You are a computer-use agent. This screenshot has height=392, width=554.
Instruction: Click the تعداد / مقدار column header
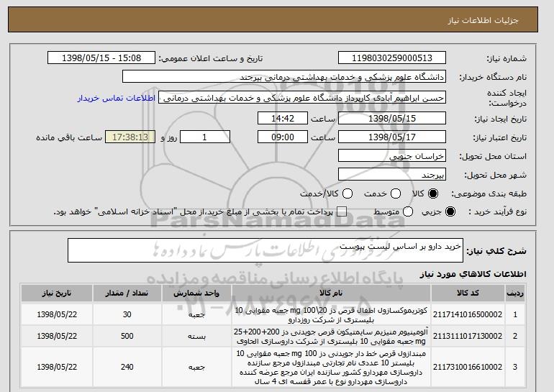click(127, 293)
